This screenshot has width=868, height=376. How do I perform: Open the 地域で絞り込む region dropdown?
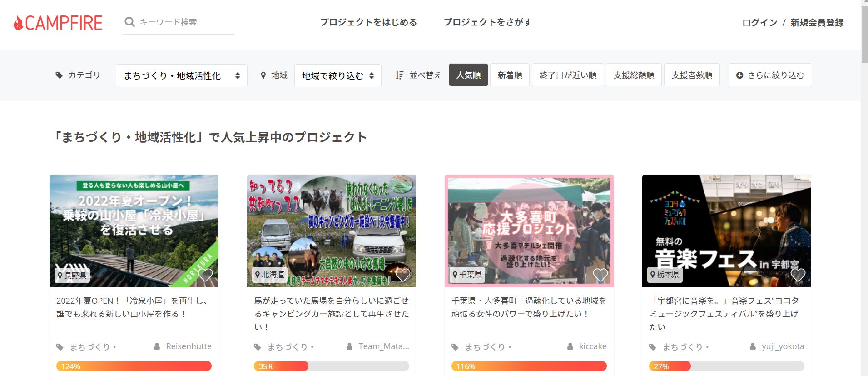click(338, 75)
